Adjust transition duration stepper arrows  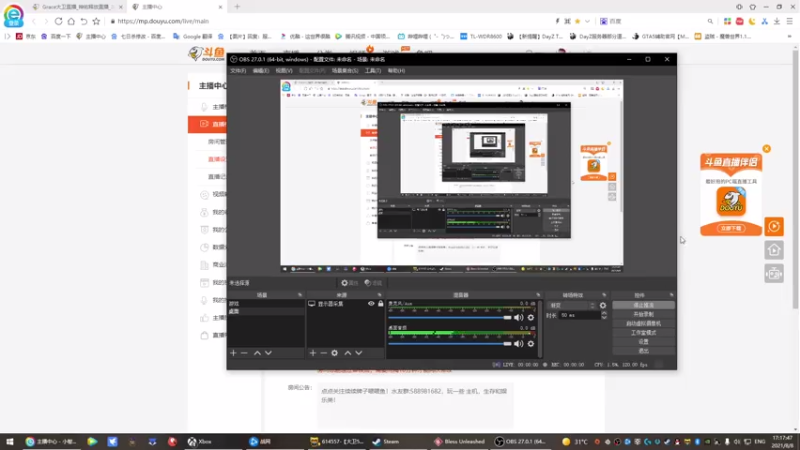(x=604, y=315)
